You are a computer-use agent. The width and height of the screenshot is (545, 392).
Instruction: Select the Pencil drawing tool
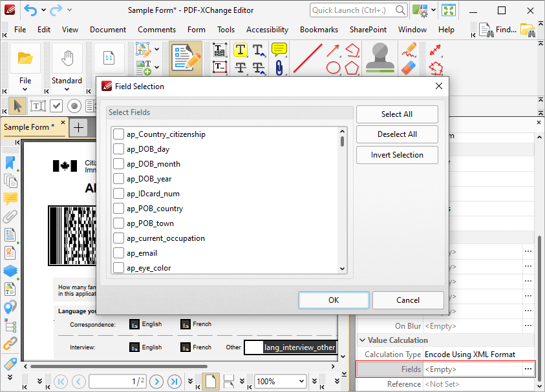pos(409,49)
